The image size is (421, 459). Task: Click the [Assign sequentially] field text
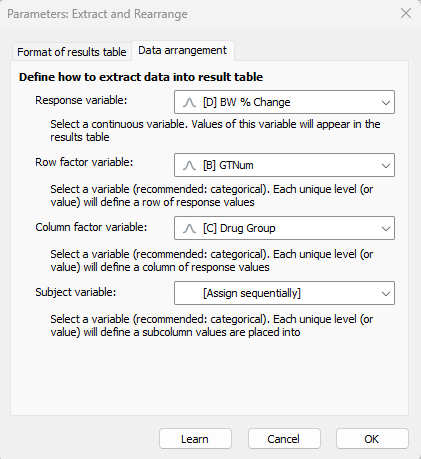click(x=252, y=293)
